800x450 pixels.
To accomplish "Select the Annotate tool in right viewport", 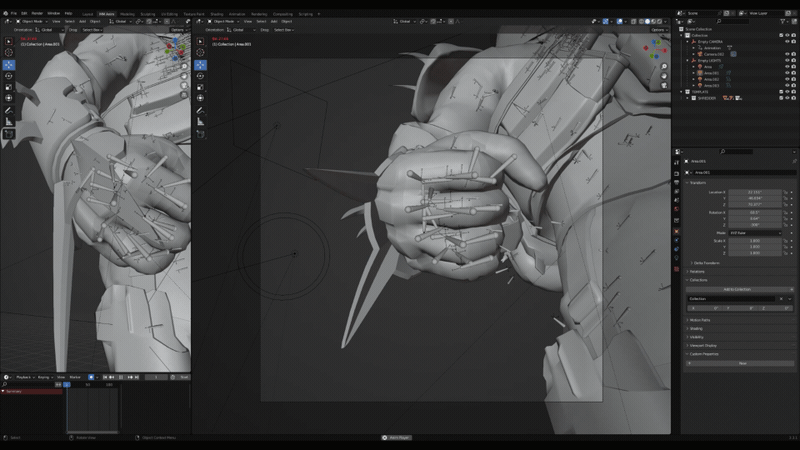I will point(201,111).
